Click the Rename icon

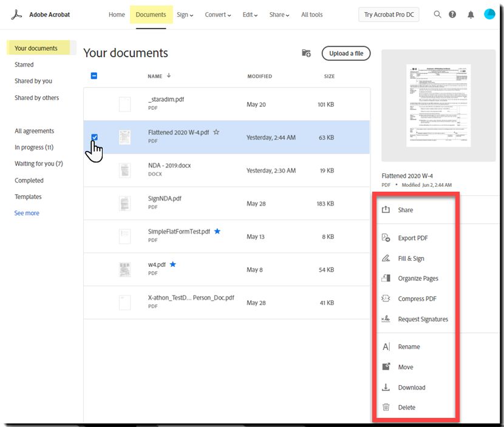tap(386, 347)
